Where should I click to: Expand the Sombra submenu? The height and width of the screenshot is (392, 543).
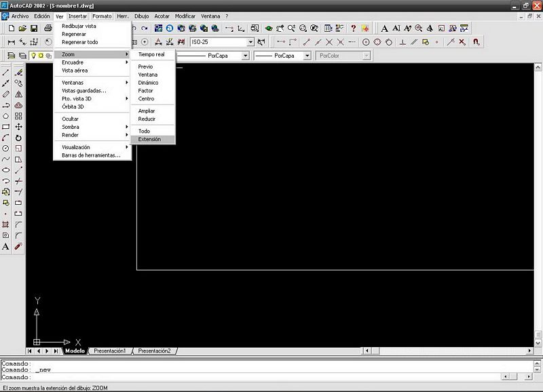coord(92,127)
